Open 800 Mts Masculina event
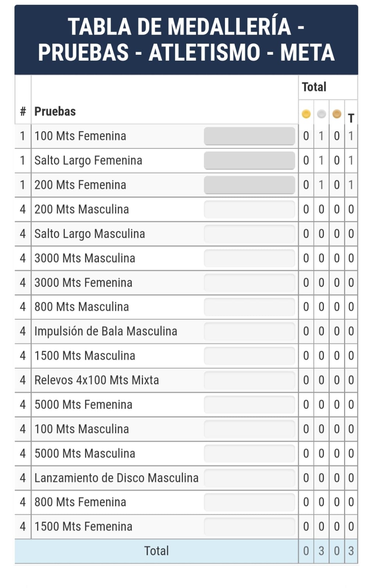 [82, 307]
